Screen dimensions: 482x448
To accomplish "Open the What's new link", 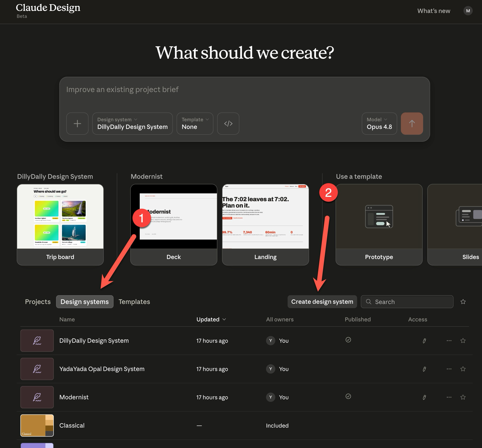I will [x=434, y=11].
